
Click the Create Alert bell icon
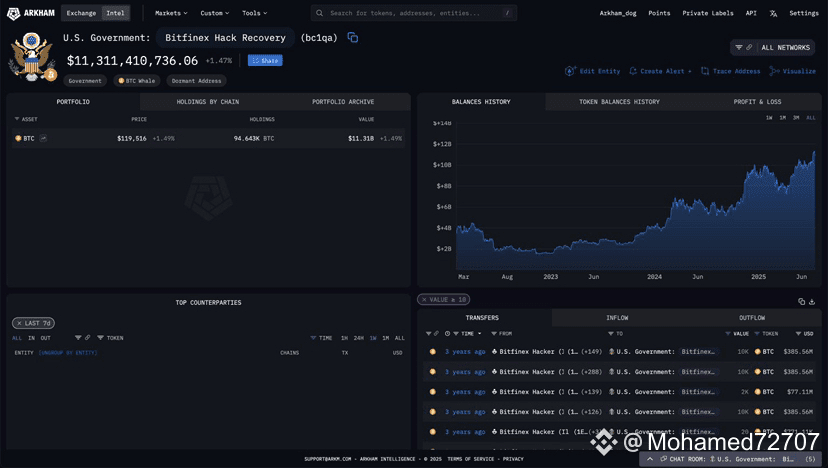633,71
